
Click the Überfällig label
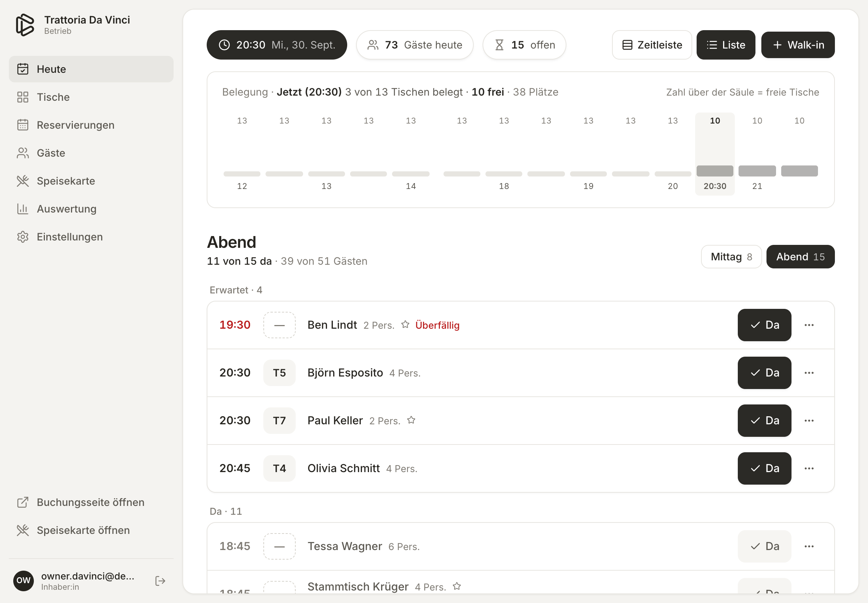(437, 325)
